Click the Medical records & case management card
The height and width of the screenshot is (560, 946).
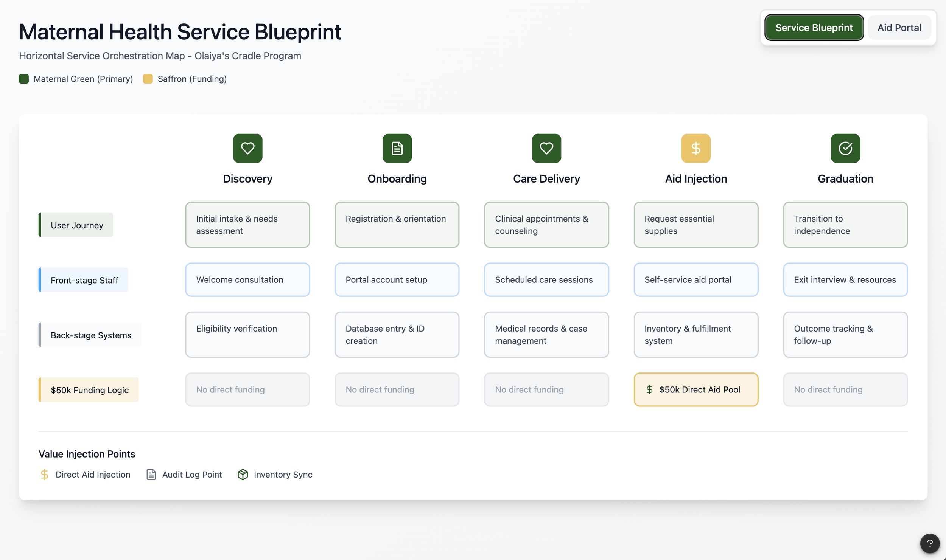coord(546,335)
